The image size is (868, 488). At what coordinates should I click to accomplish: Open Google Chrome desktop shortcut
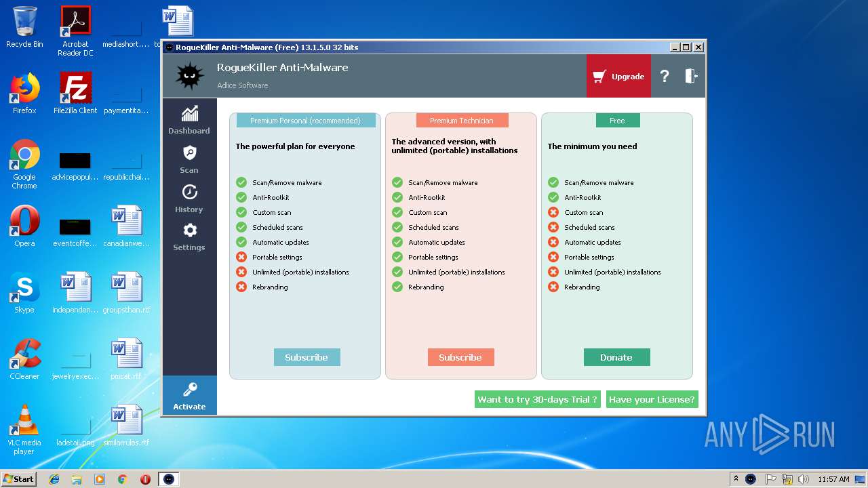click(24, 164)
